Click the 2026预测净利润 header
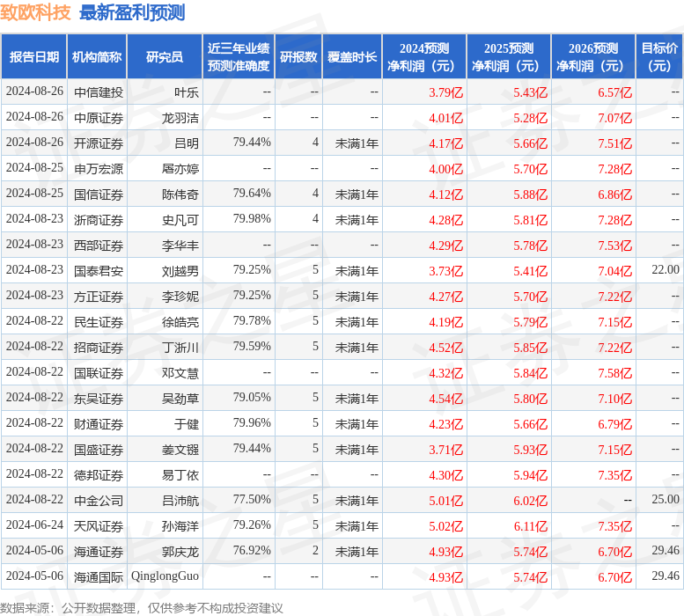This screenshot has width=684, height=616. 593,56
